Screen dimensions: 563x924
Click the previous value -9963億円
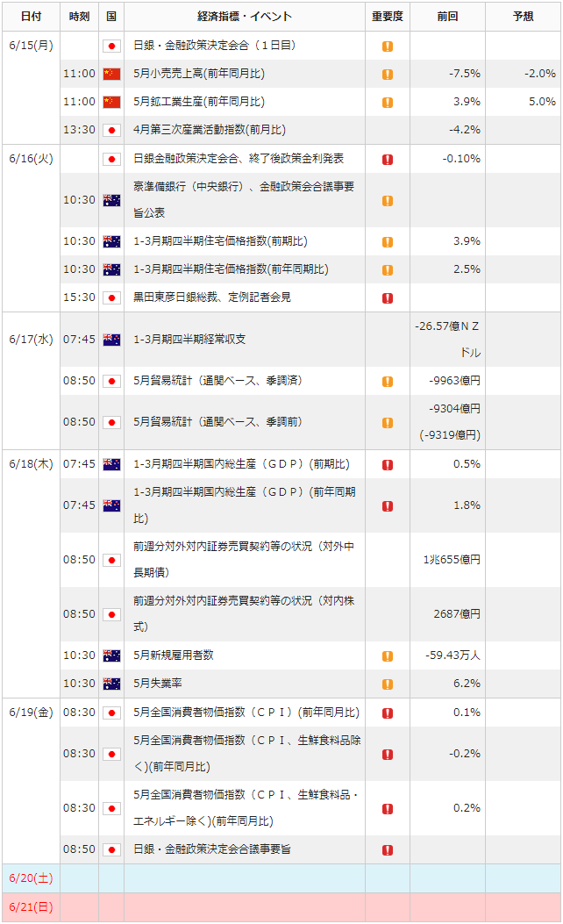point(454,381)
